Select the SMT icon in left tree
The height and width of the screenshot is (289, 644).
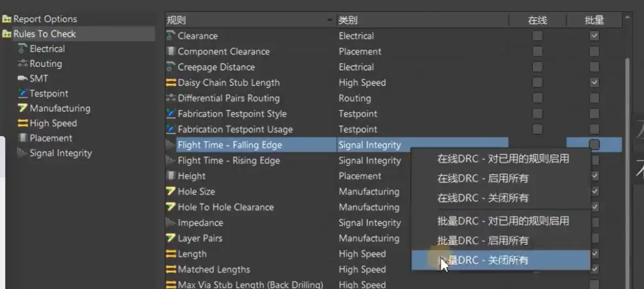click(x=23, y=78)
